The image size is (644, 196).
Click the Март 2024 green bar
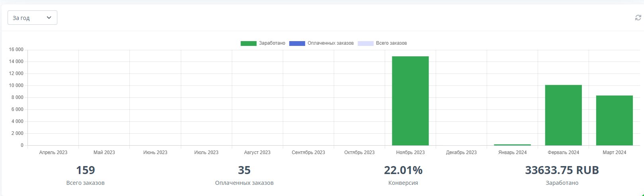tap(614, 120)
